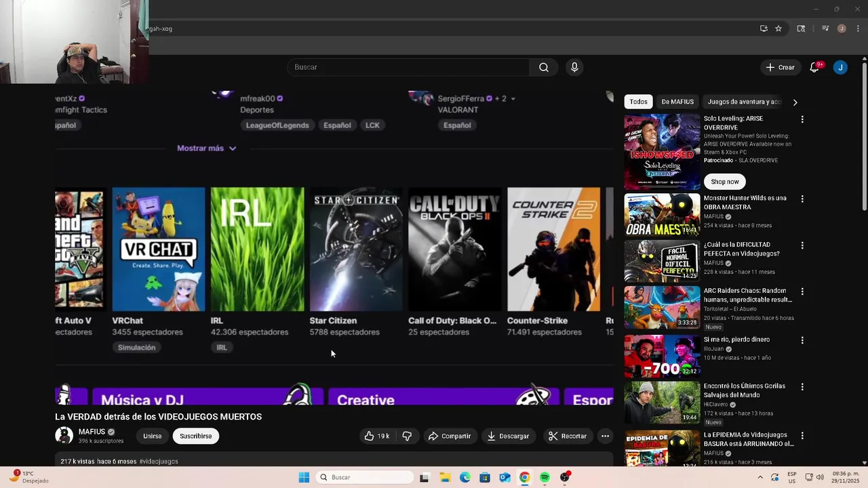Click the YouTube search magnifier button
Image resolution: width=868 pixels, height=488 pixels.
(544, 67)
